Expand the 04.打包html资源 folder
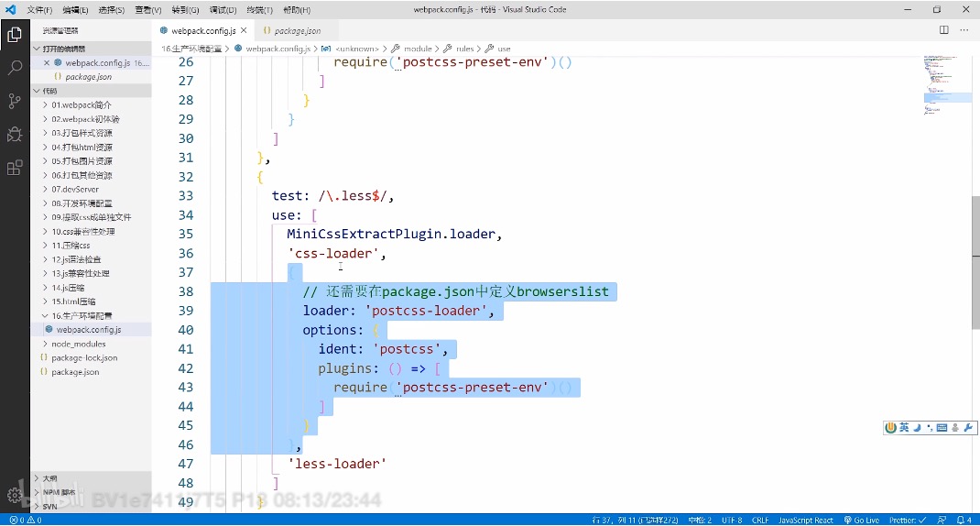Image resolution: width=980 pixels, height=526 pixels. 92,147
